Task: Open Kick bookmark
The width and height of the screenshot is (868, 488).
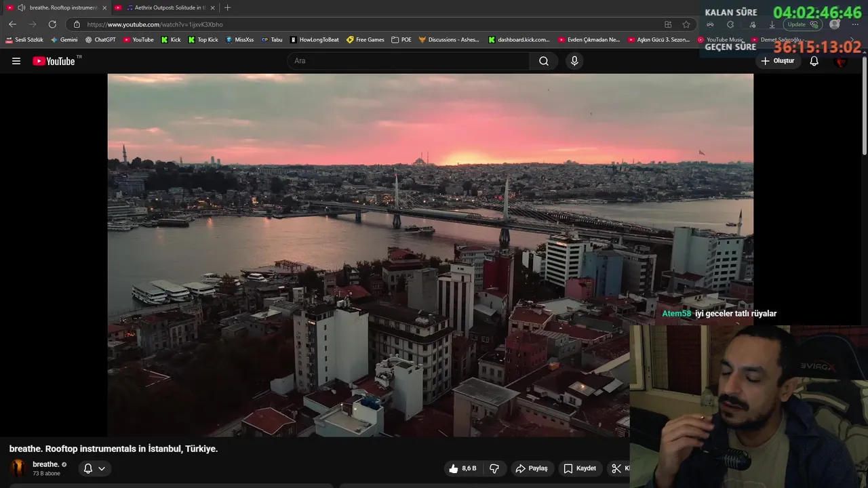Action: pos(171,39)
